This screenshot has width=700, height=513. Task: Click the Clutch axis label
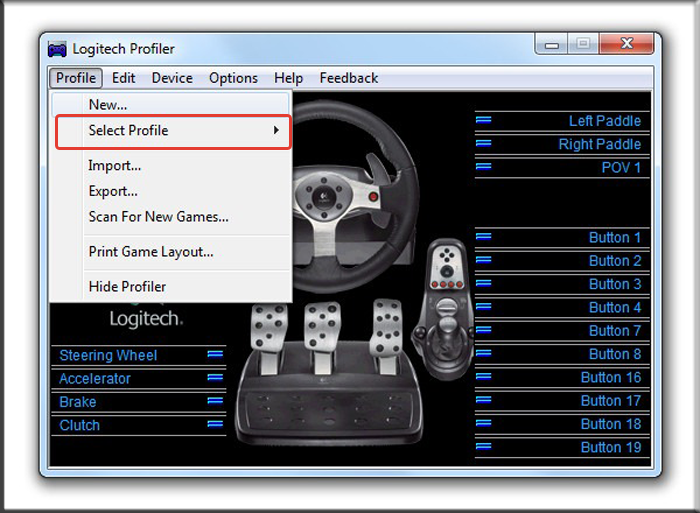pos(79,425)
